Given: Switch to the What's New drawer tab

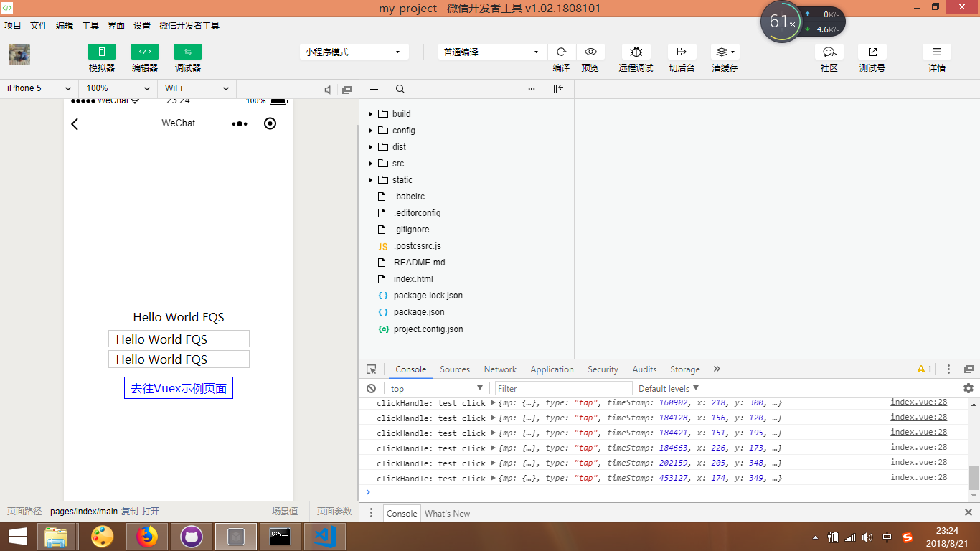Looking at the screenshot, I should tap(447, 513).
